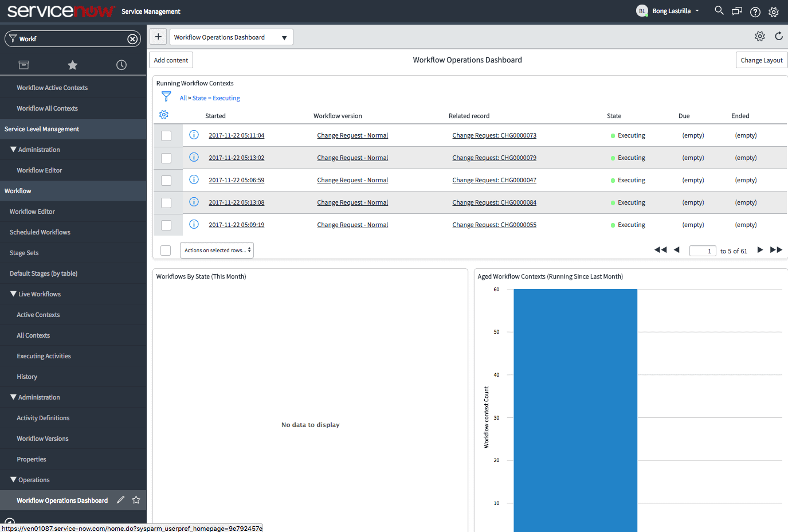
Task: Open the Bong Lastrilla user menu
Action: (x=668, y=11)
